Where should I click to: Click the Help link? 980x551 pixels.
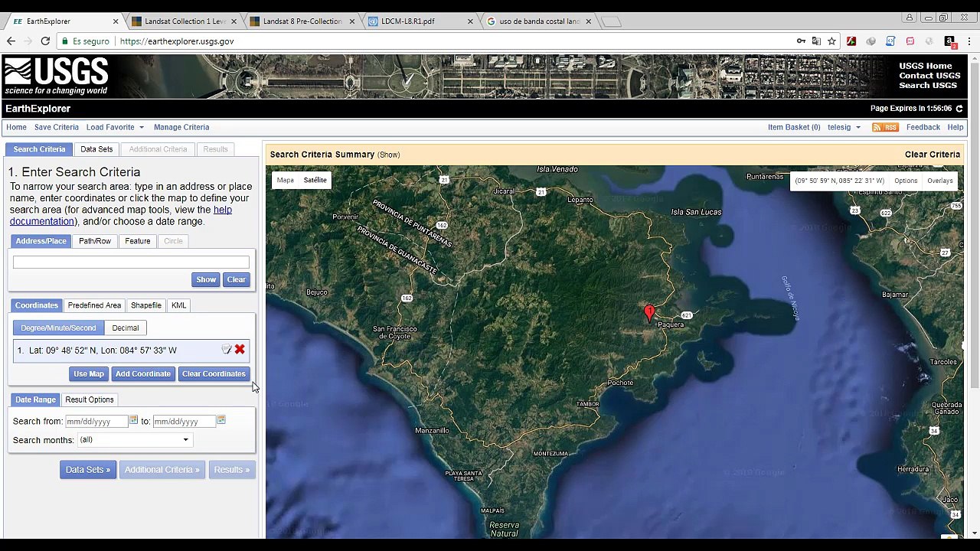955,127
